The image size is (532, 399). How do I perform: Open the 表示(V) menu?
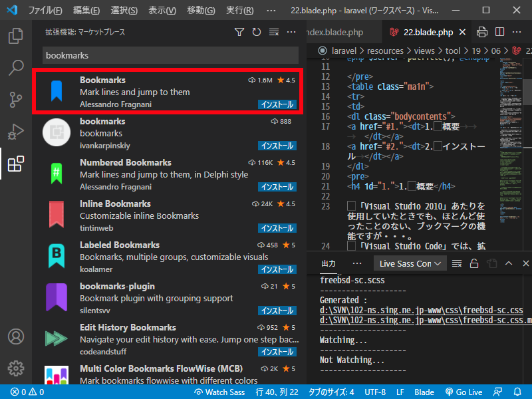[162, 11]
